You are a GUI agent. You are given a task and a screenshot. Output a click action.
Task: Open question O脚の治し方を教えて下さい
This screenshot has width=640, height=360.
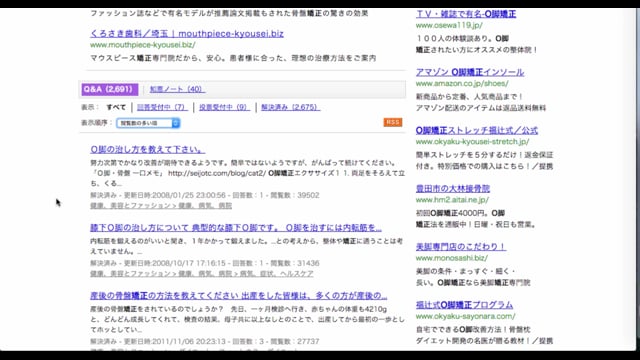(x=147, y=149)
